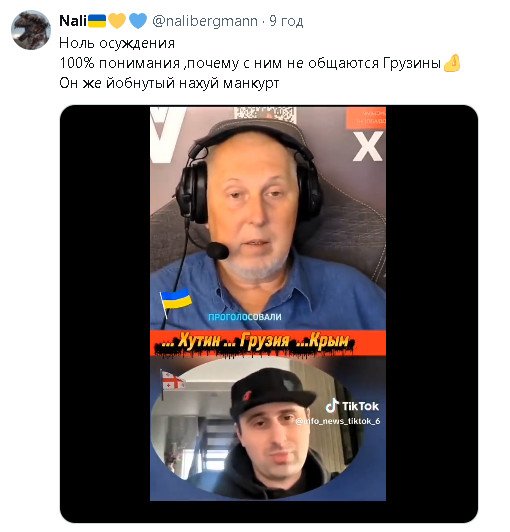Open the profile avatar of Nali
The height and width of the screenshot is (532, 510).
31,30
